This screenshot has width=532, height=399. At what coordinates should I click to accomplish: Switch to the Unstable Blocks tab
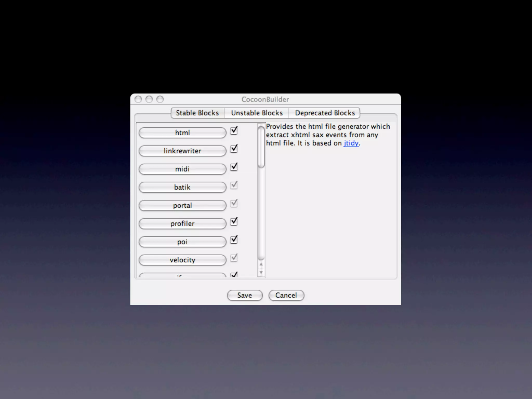click(x=257, y=113)
